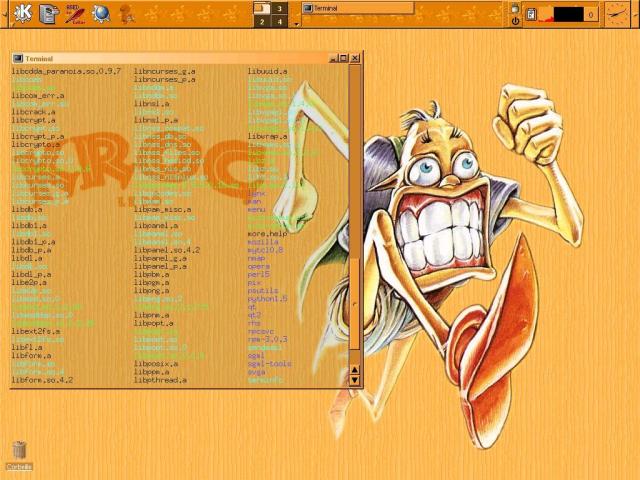This screenshot has height=480, width=640.
Task: Click libpanel_g.a entry
Action: [160, 258]
